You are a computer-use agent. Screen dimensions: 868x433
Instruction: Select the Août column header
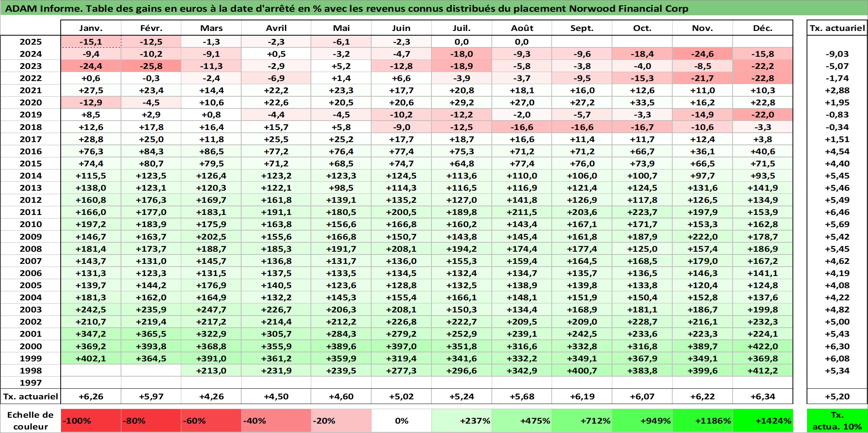(522, 28)
